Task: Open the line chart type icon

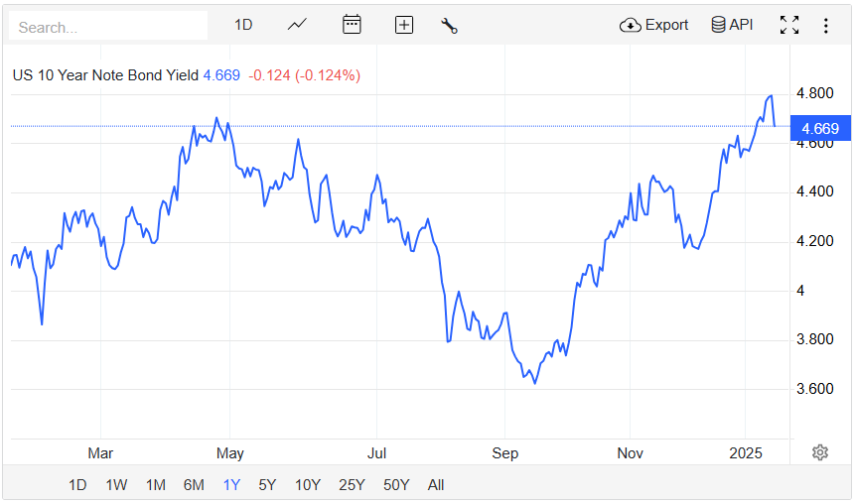Action: click(x=297, y=25)
